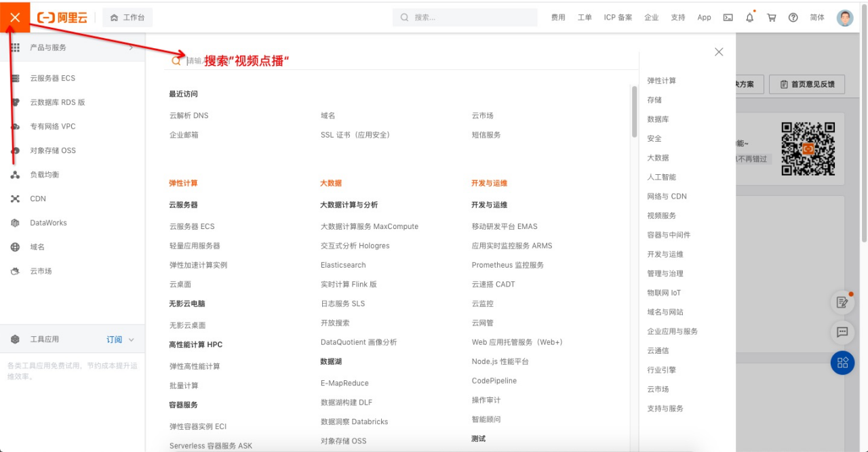
Task: Open Elasticsearch product link
Action: coord(343,265)
